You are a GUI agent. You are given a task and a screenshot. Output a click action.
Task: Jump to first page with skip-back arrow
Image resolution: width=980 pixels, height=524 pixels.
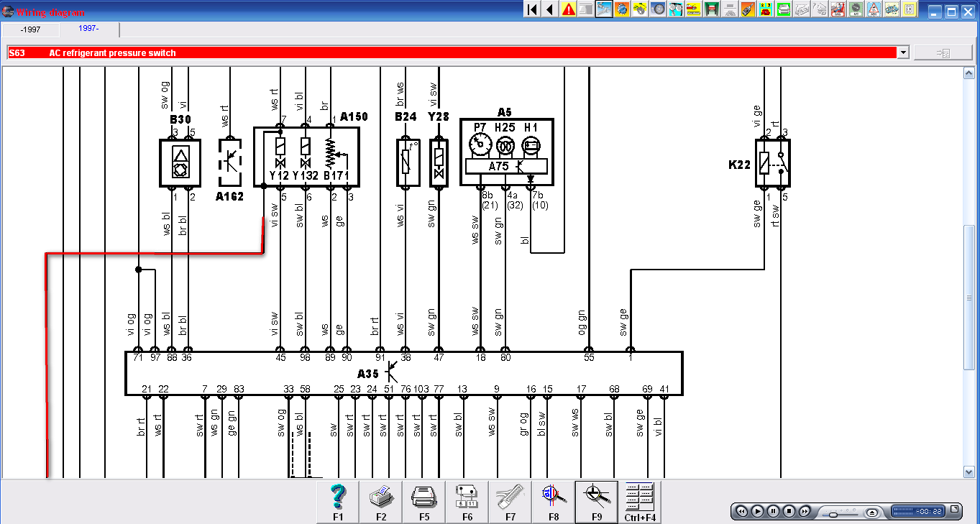point(532,9)
